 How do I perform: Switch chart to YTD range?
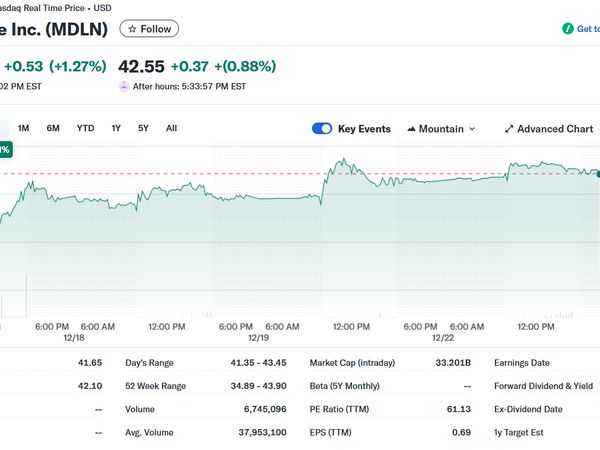point(86,128)
